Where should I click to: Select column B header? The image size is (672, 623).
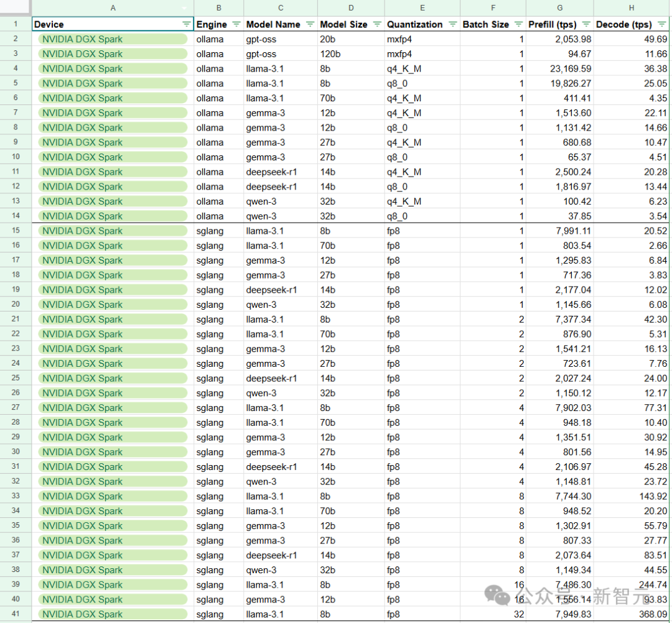[218, 7]
